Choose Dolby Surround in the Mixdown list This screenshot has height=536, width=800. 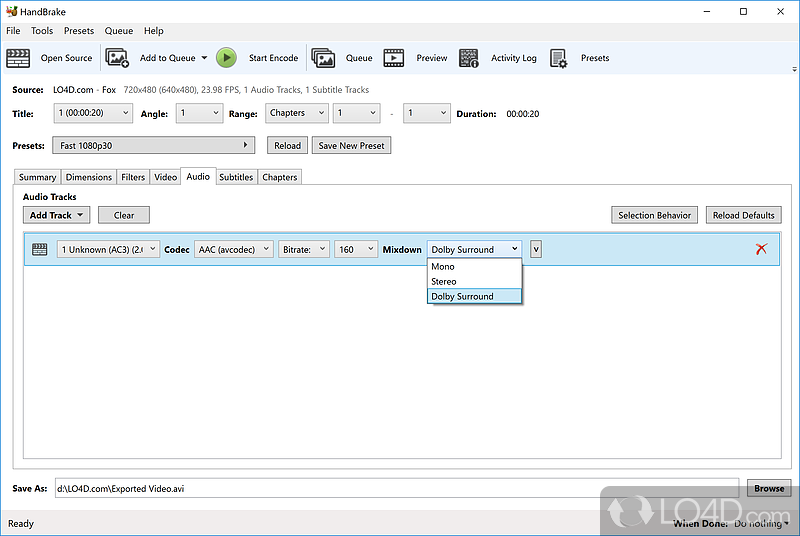pos(474,296)
